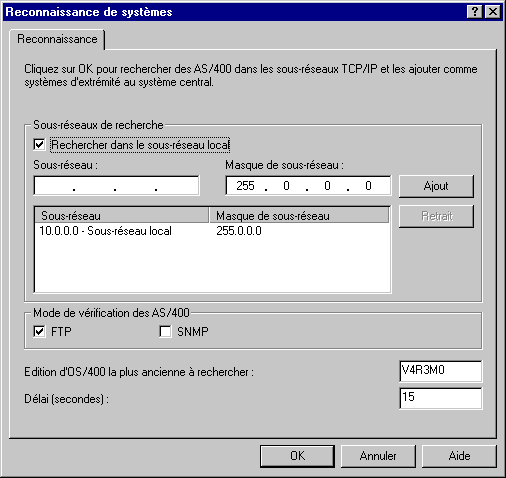Image resolution: width=506 pixels, height=478 pixels.
Task: Click the Délai (secondes) field showing 15
Action: (x=440, y=398)
